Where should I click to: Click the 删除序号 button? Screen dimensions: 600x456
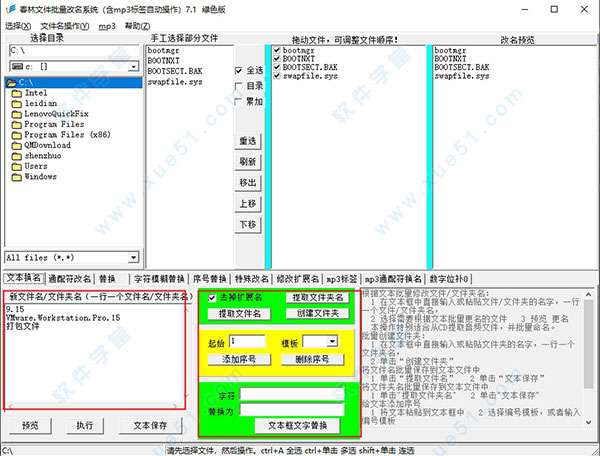click(x=312, y=359)
